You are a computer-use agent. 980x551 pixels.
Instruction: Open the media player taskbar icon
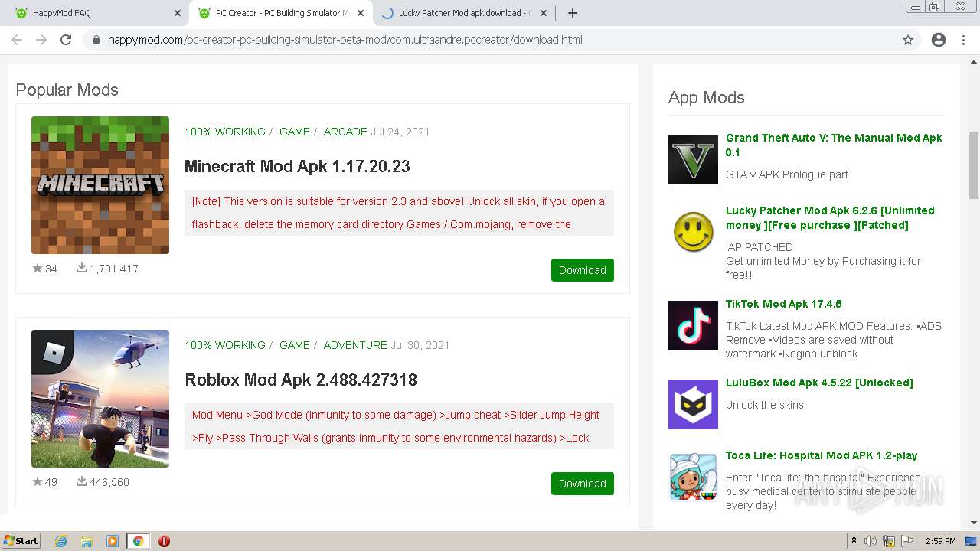113,541
